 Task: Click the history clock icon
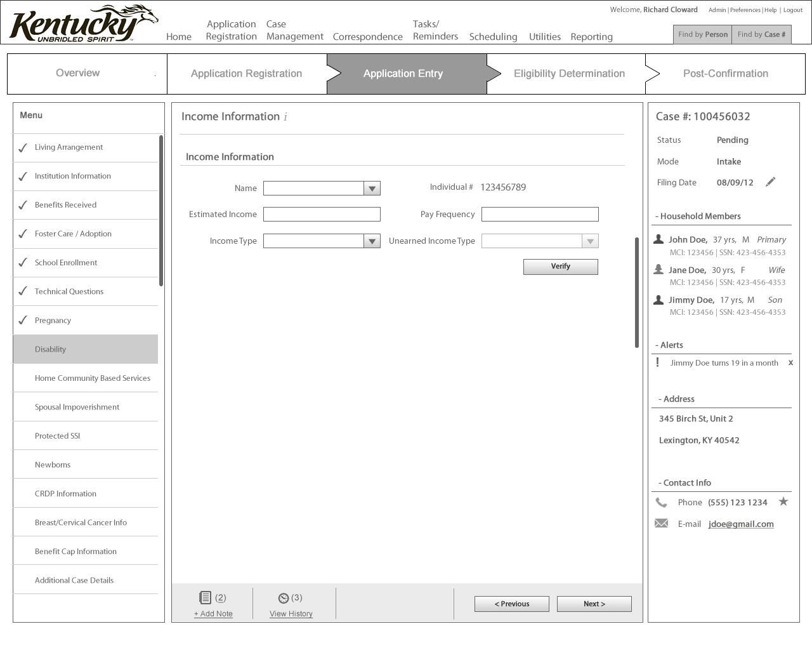[x=284, y=598]
